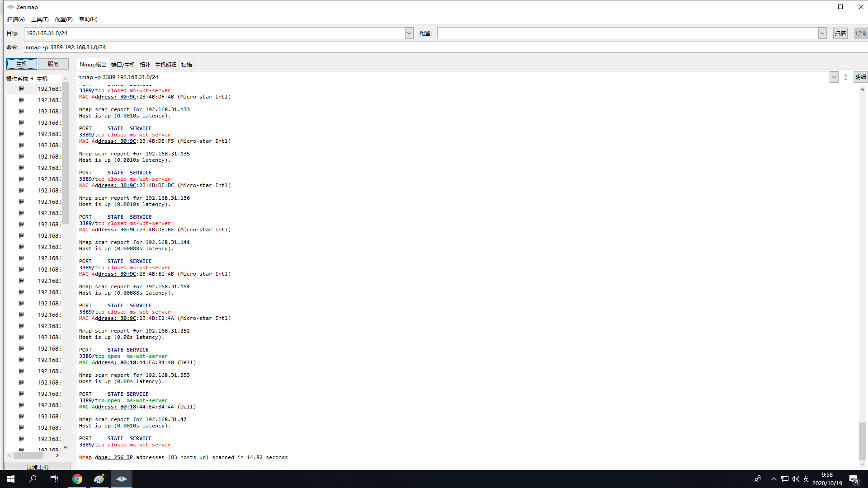Open the notification center icon
Image resolution: width=868 pixels, height=488 pixels.
(854, 479)
